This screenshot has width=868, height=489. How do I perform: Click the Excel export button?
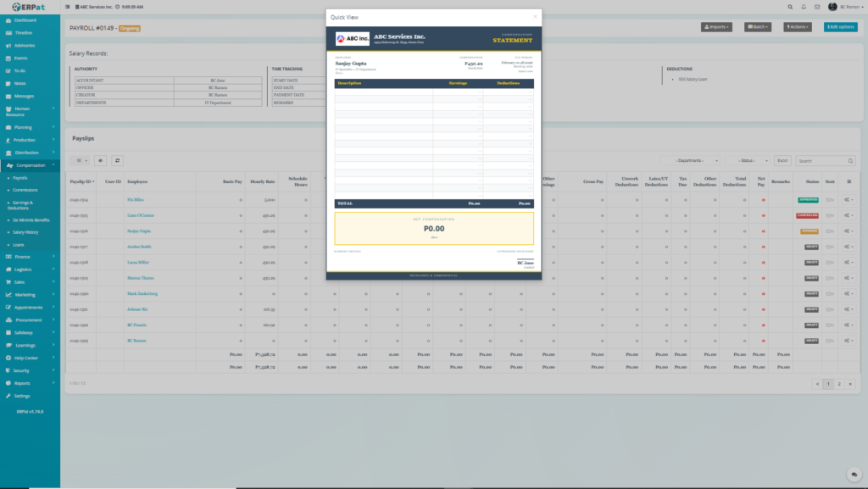pos(782,160)
